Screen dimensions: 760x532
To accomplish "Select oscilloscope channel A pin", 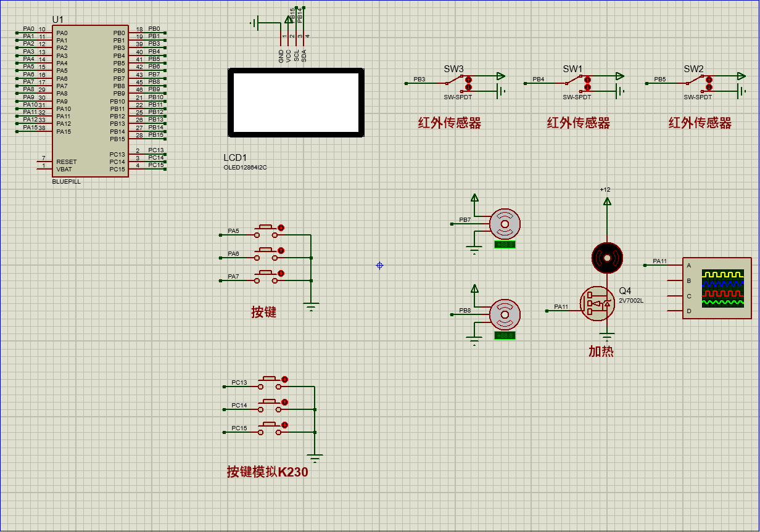I will click(675, 265).
